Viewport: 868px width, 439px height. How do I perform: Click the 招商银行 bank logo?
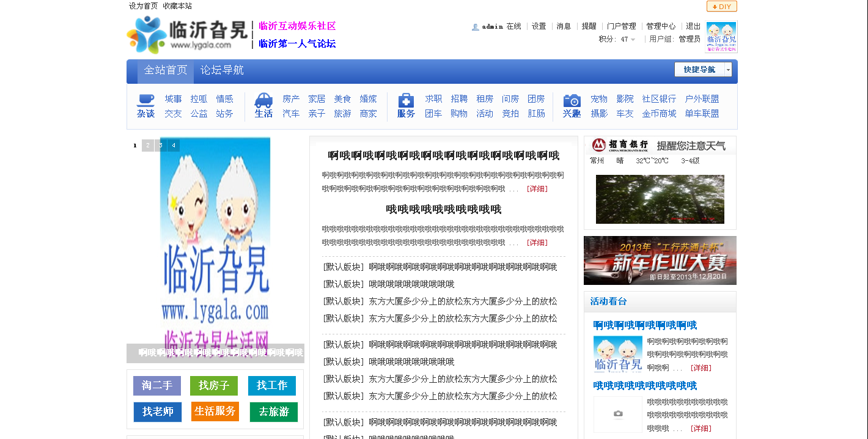pos(620,146)
